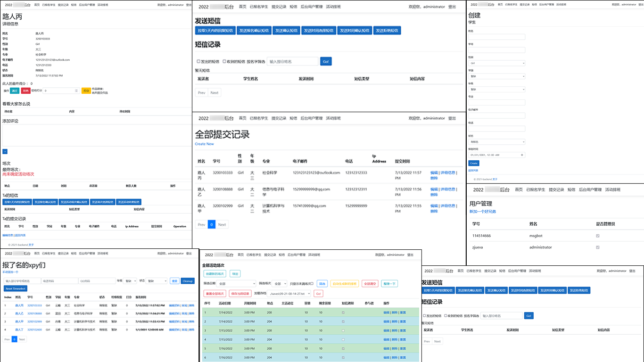
Task: Click Cleanup button in 报了名的xpy们 page
Action: click(188, 281)
